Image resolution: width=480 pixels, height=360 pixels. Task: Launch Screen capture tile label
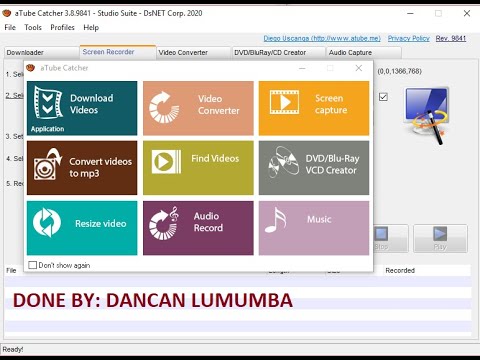tap(331, 104)
